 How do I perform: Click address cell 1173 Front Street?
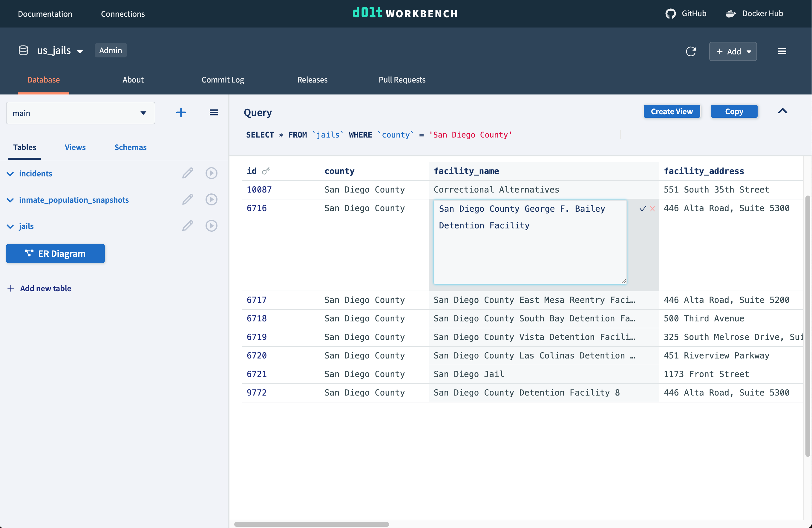[706, 374]
